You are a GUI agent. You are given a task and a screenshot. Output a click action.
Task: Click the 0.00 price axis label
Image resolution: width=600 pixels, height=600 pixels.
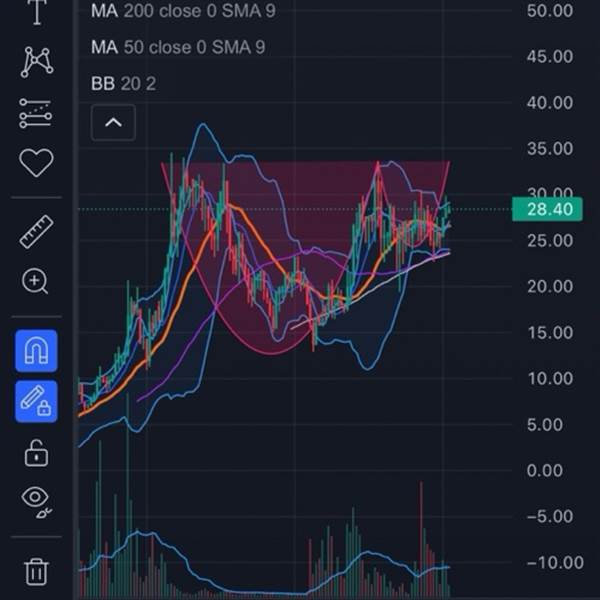pos(545,470)
